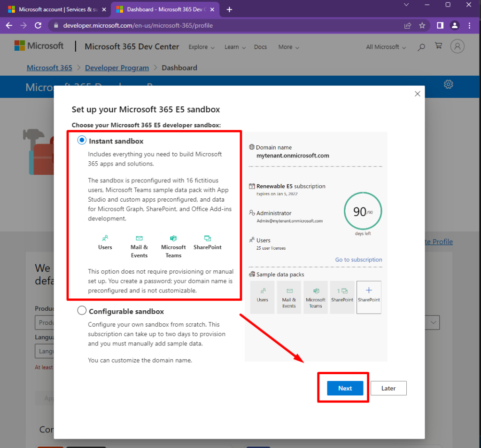Click the installed SharePoint sample pack tile
The image size is (481, 448).
[x=342, y=297]
